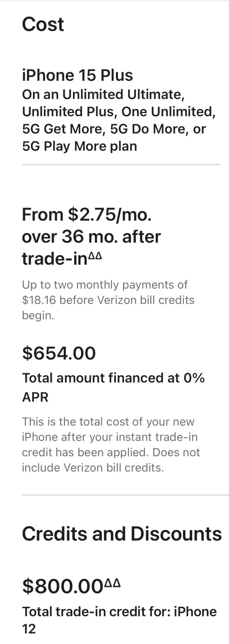Click the instant trade-in credit explanation

pos(111,444)
